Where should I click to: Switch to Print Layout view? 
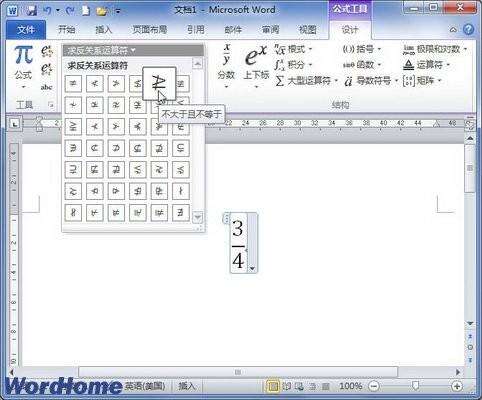pyautogui.click(x=273, y=386)
